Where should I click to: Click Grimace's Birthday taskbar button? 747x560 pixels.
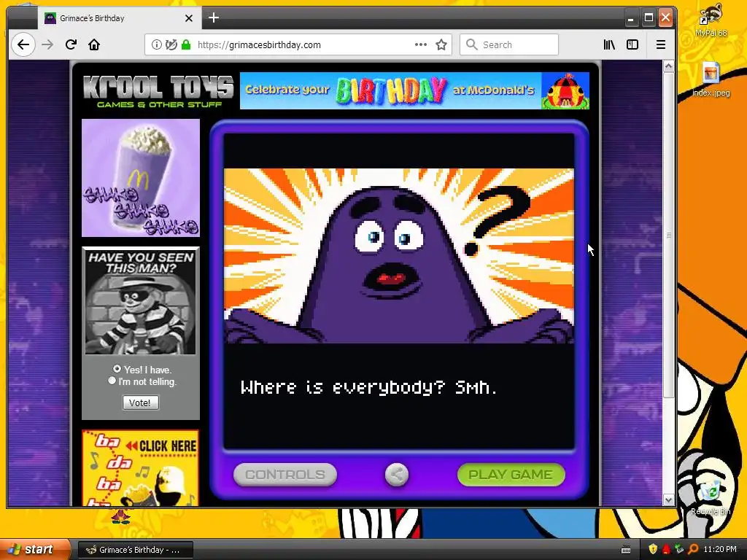point(135,550)
